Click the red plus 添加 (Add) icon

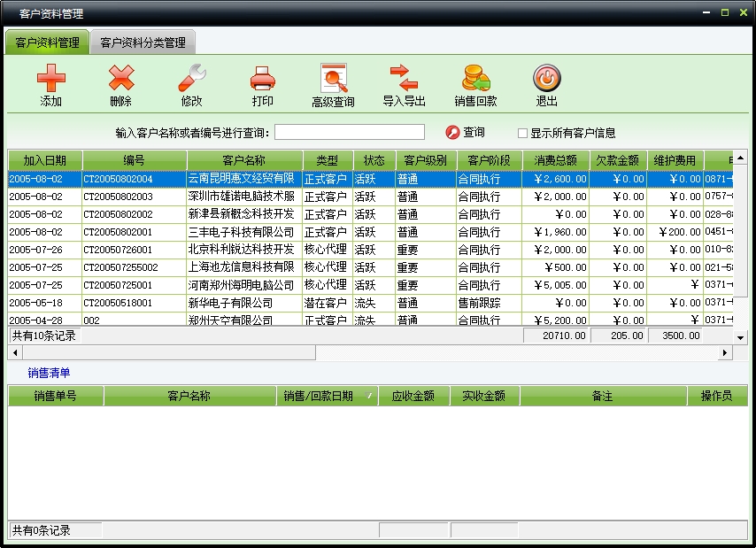pos(51,80)
